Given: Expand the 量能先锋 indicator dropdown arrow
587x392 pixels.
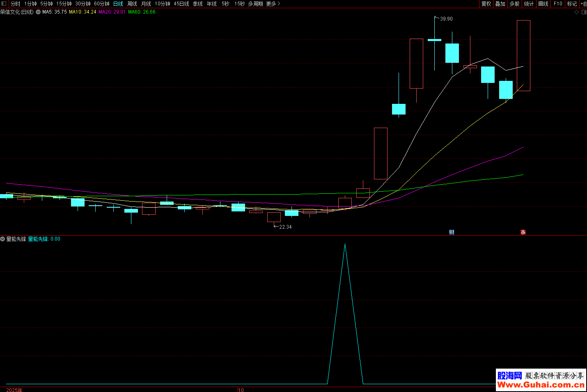Looking at the screenshot, I should coord(3,239).
